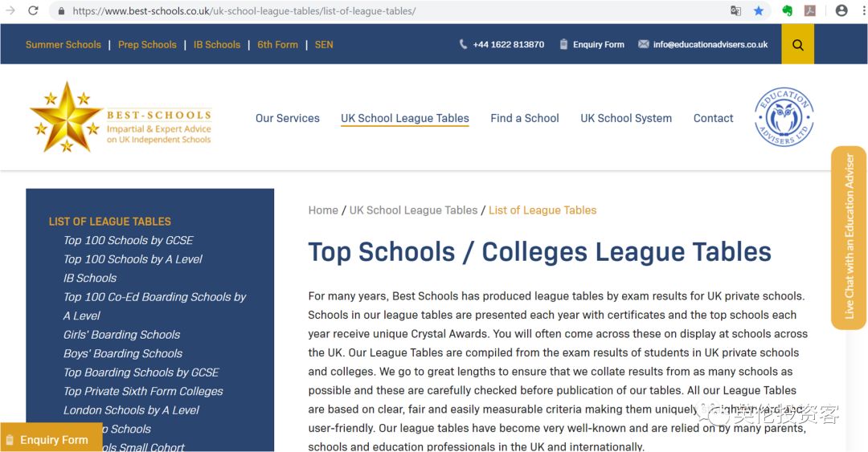Viewport: 868px width, 452px height.
Task: Click the PDF extension icon
Action: point(810,10)
